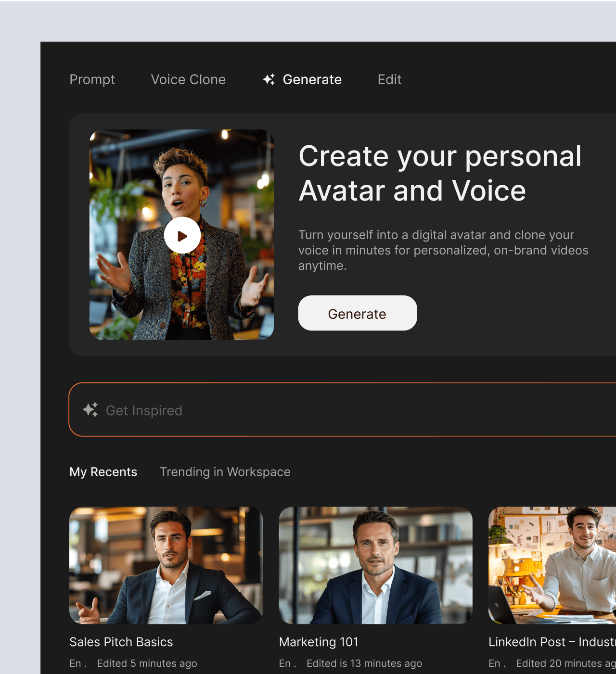Image resolution: width=616 pixels, height=674 pixels.
Task: Click the sparkle icon in the Get Inspired box
Action: (x=90, y=409)
